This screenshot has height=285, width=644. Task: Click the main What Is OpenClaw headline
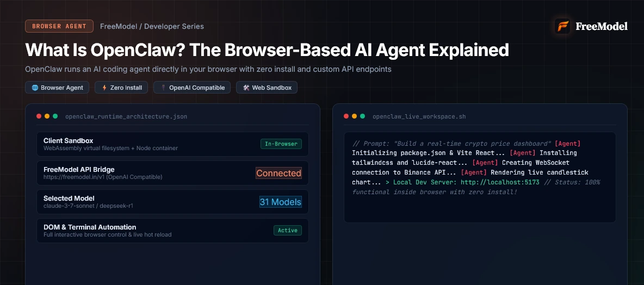click(x=267, y=49)
